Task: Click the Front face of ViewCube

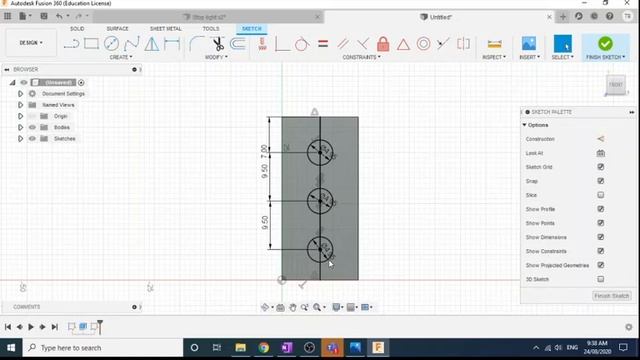Action: pos(616,85)
